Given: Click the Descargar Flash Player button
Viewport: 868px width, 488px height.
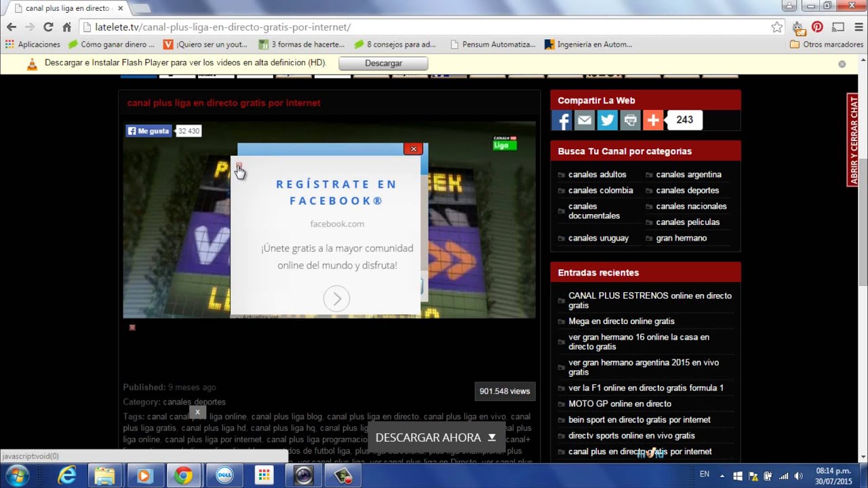Looking at the screenshot, I should tap(383, 63).
